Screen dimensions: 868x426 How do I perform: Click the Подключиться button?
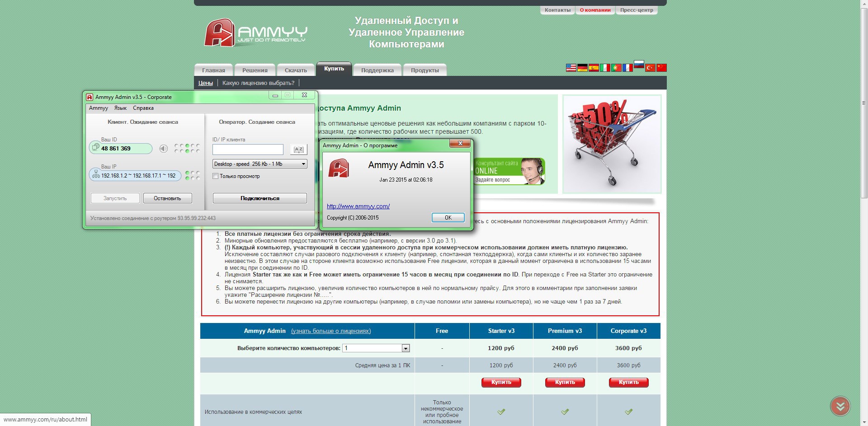[259, 198]
